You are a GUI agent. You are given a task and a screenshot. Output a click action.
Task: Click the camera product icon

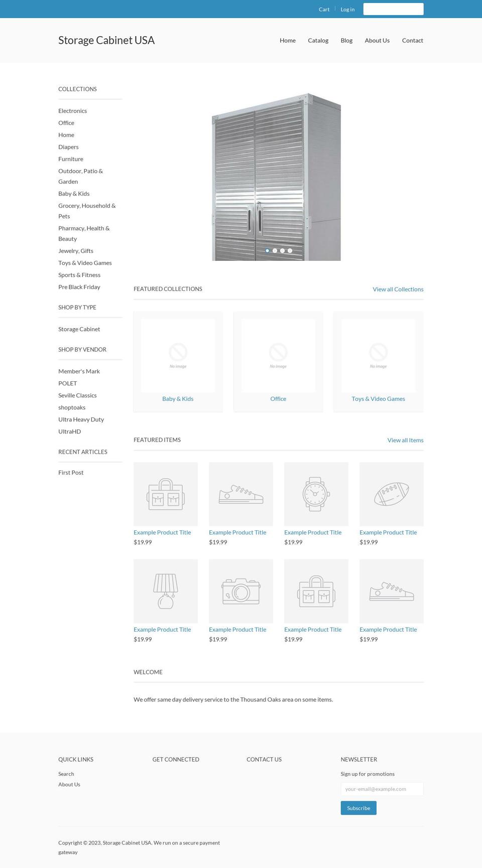(241, 591)
